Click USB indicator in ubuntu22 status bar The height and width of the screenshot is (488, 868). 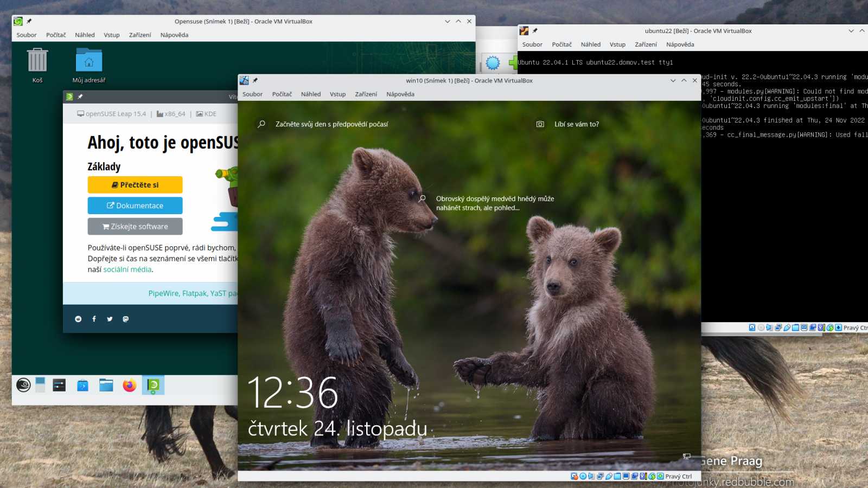[787, 328]
